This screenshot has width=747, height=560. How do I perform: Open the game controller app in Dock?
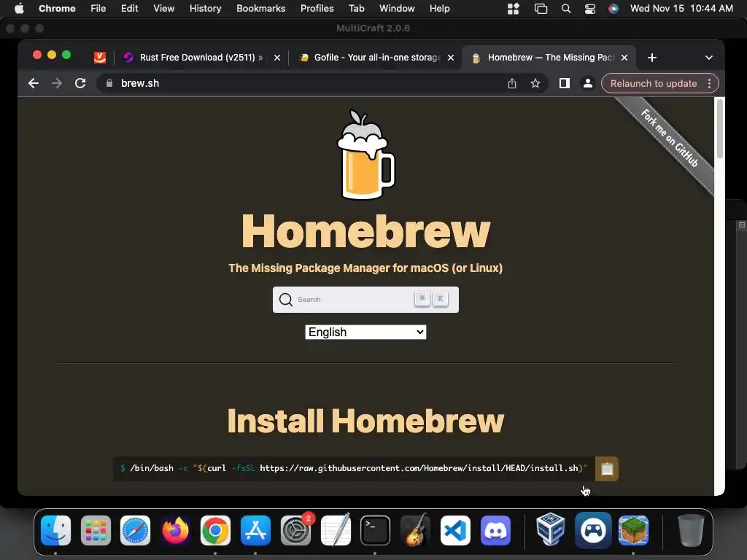[x=592, y=530]
